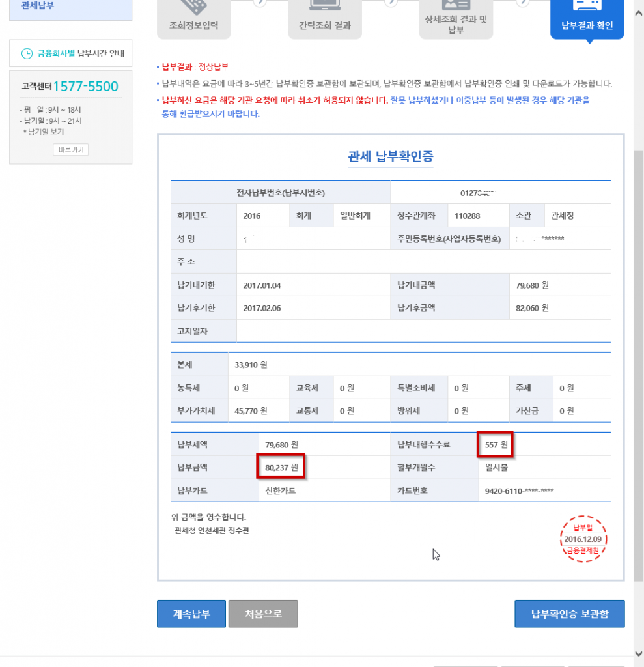Click the highlighted 80,237 원 납부금액 value

pos(281,467)
